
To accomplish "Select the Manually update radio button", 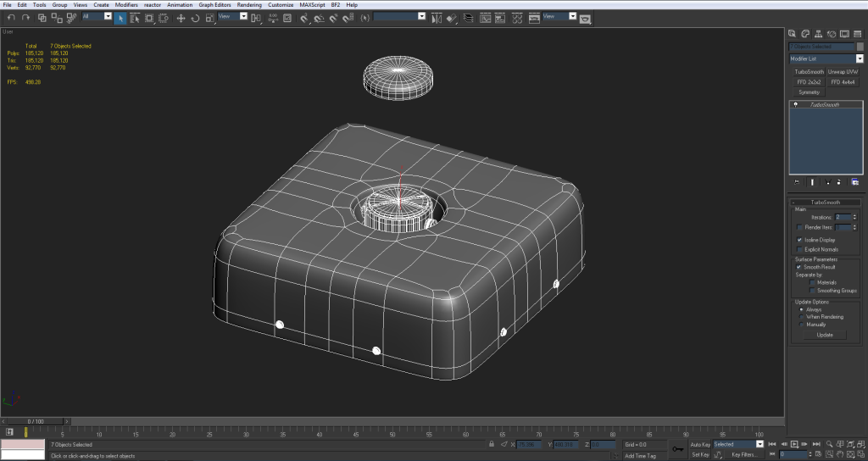I will pyautogui.click(x=800, y=325).
